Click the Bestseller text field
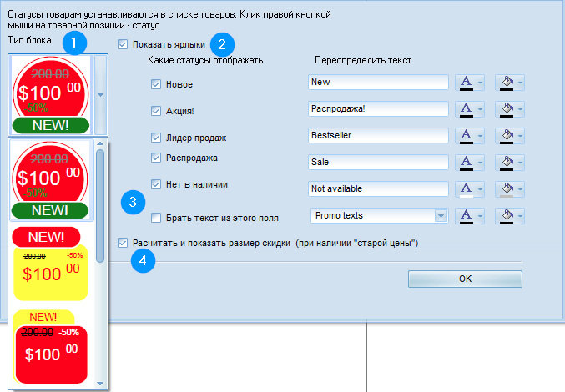 tap(378, 136)
